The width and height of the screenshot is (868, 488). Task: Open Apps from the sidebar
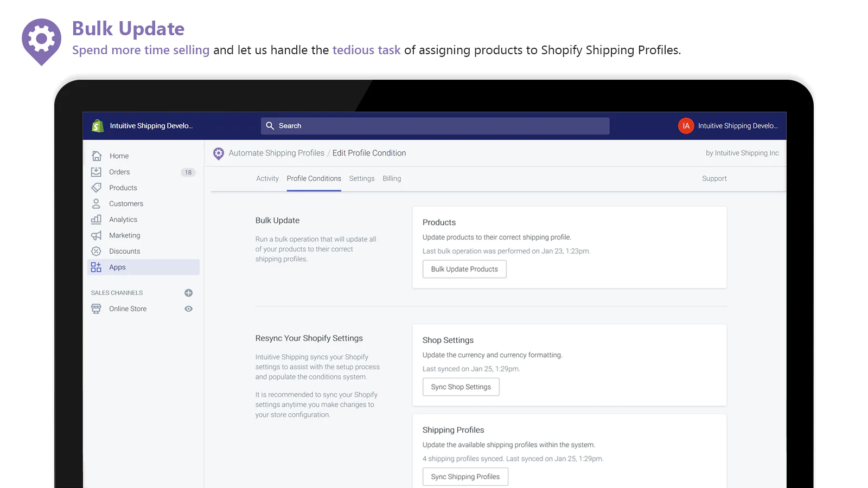pos(117,267)
